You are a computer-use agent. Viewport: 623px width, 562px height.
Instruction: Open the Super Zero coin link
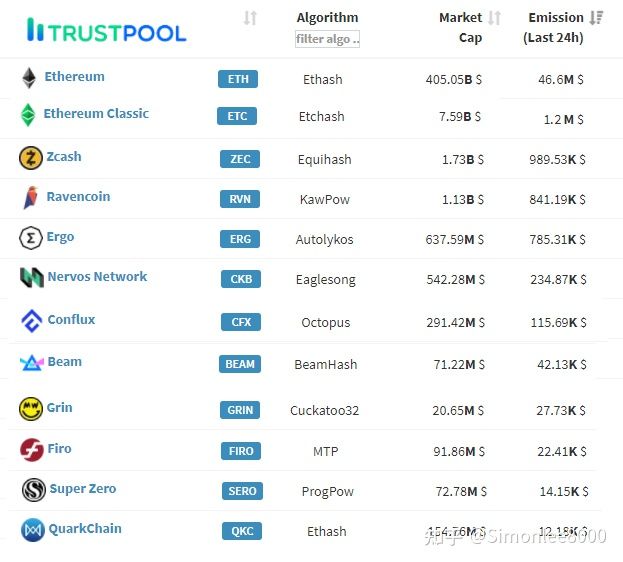83,488
